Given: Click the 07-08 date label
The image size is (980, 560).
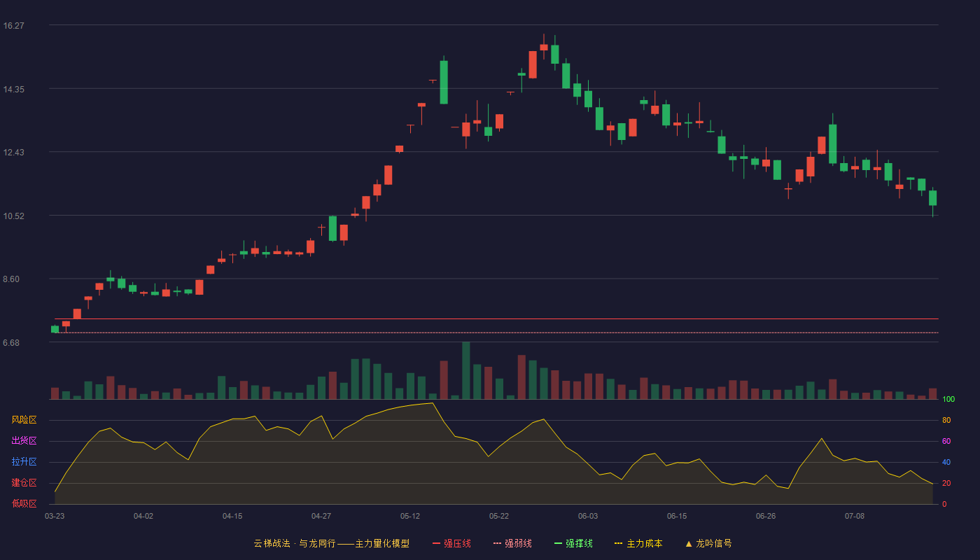Looking at the screenshot, I should tap(855, 516).
